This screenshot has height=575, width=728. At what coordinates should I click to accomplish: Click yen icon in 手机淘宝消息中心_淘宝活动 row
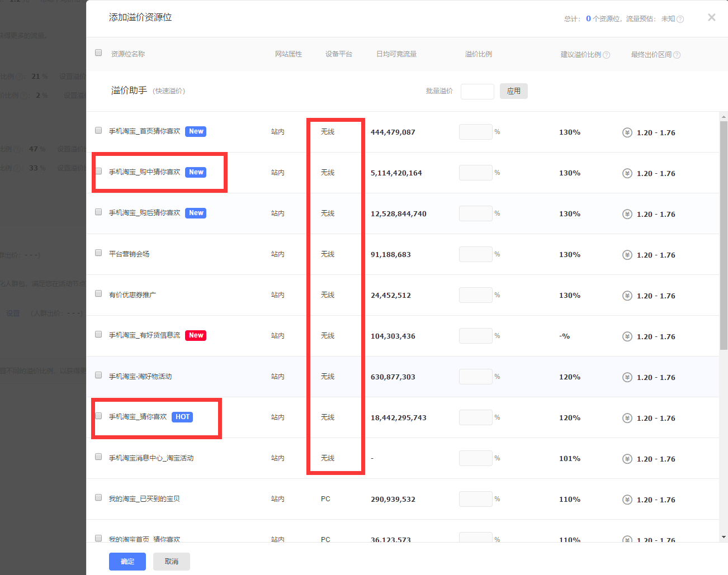[627, 459]
